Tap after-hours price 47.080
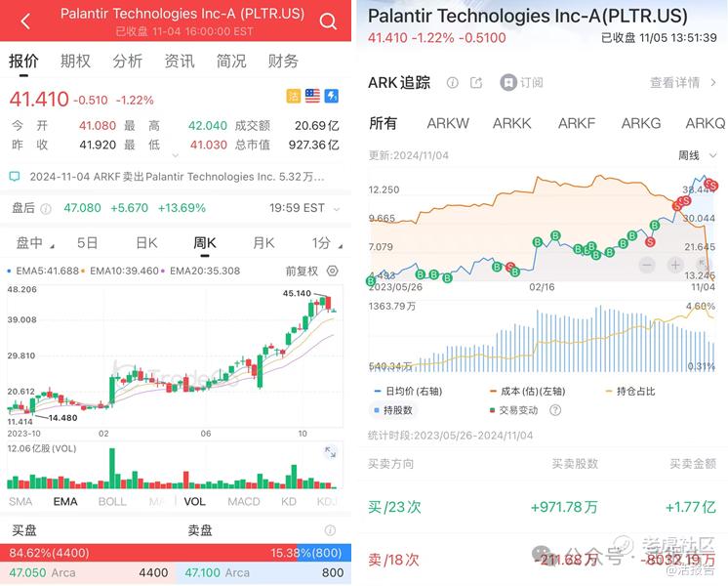The width and height of the screenshot is (728, 586). point(82,208)
